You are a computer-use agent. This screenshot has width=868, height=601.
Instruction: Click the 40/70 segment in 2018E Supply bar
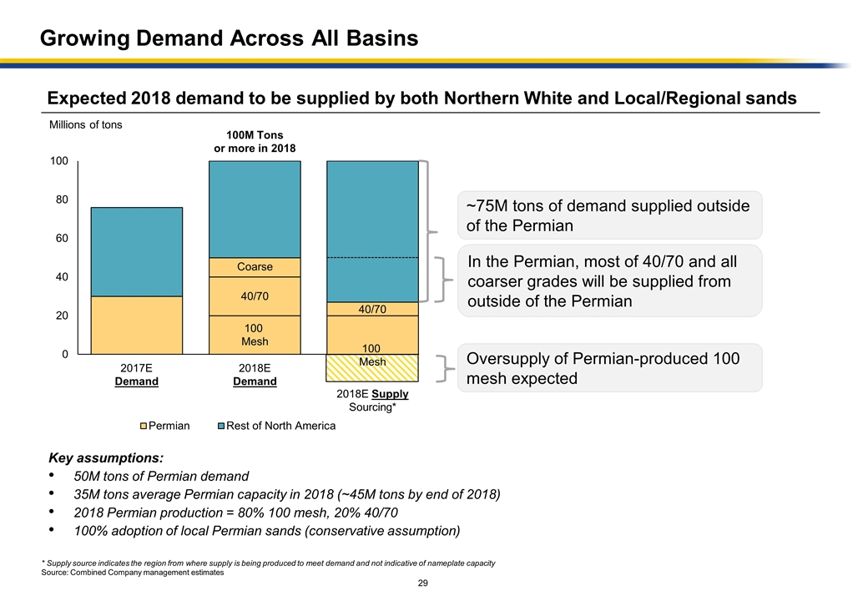click(x=372, y=309)
